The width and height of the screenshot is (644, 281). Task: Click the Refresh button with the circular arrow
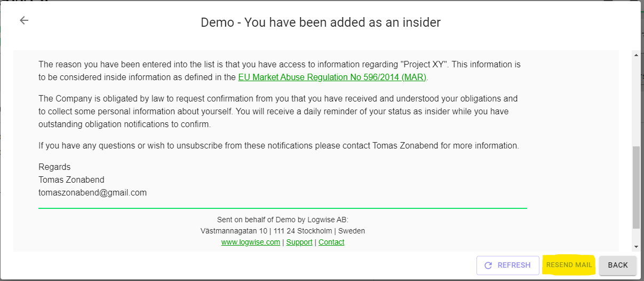[508, 265]
